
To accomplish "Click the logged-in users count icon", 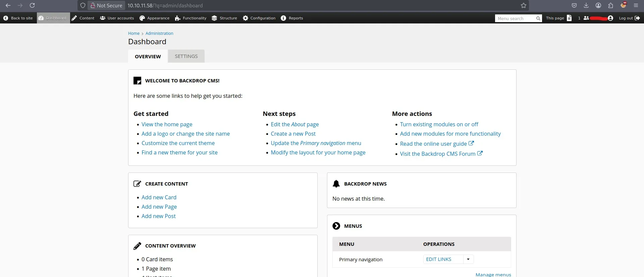I will [586, 18].
